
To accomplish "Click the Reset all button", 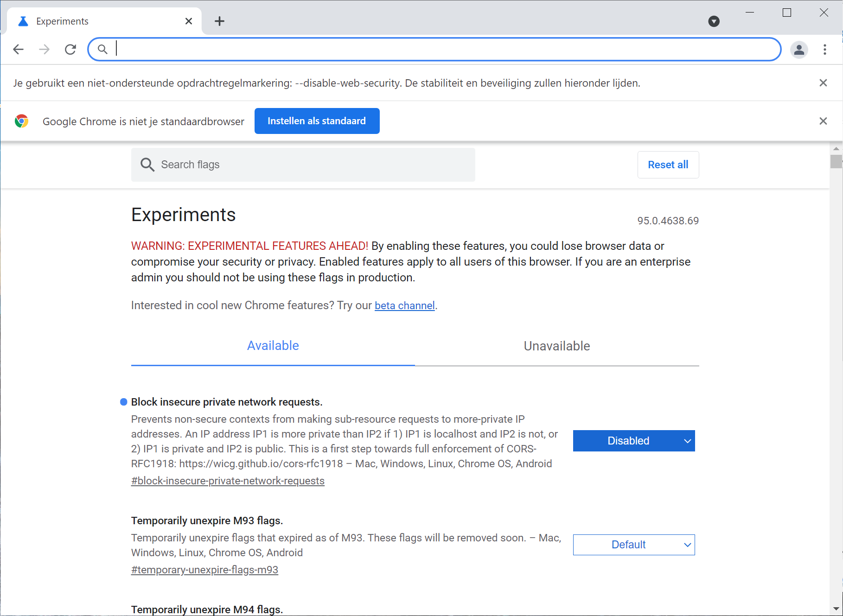I will [x=668, y=165].
